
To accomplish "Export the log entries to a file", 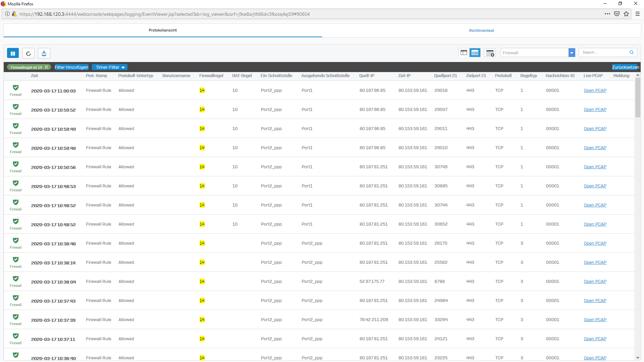I will 44,53.
